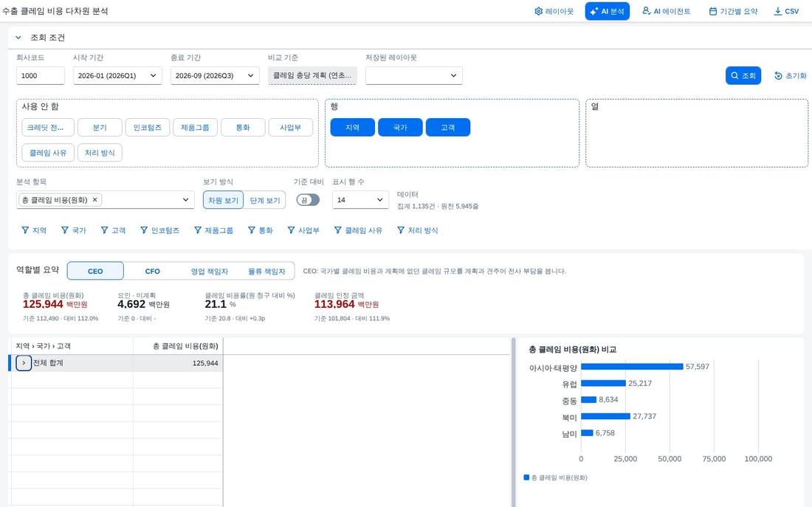Open the AI 에이전트 panel
This screenshot has height=507, width=812.
click(x=666, y=11)
